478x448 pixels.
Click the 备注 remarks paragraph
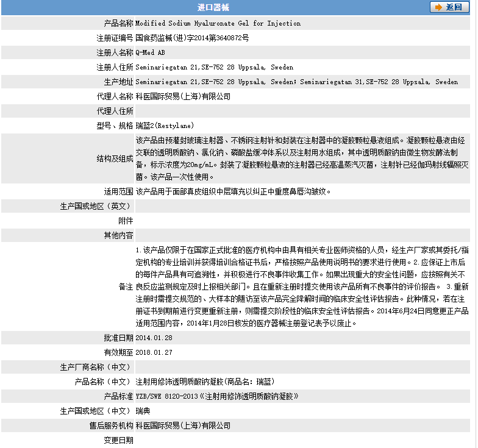point(301,286)
